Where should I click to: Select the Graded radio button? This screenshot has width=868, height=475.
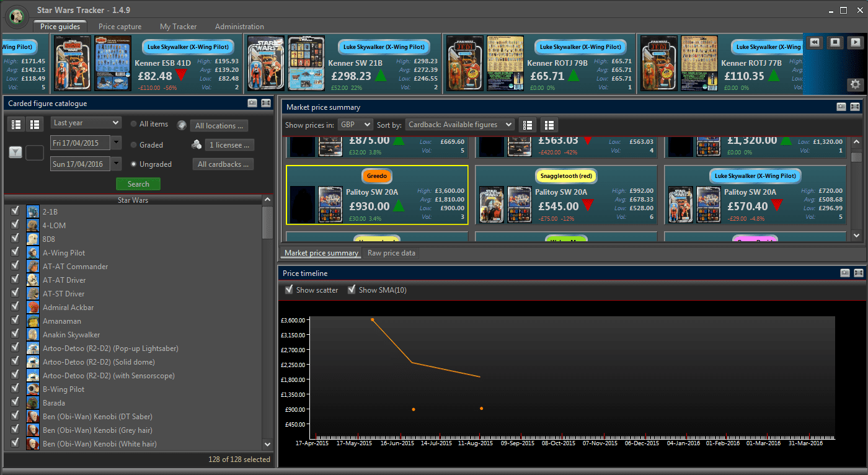[x=134, y=144]
